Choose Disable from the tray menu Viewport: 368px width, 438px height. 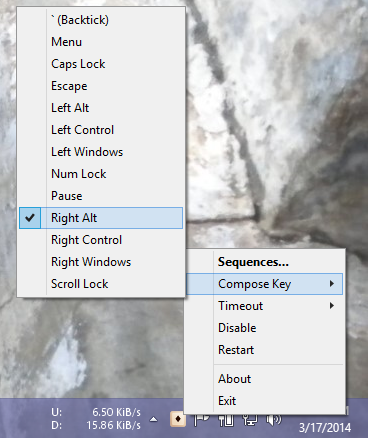(x=265, y=328)
